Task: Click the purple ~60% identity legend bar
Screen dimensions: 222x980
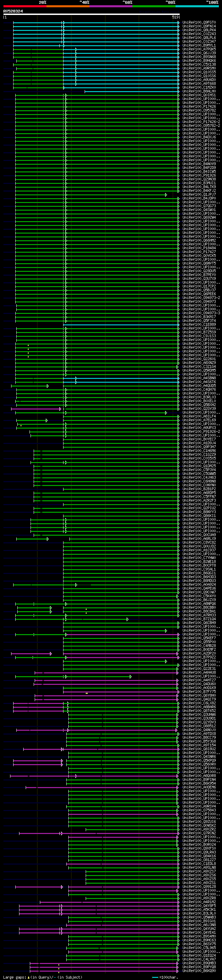Action: point(111,6)
